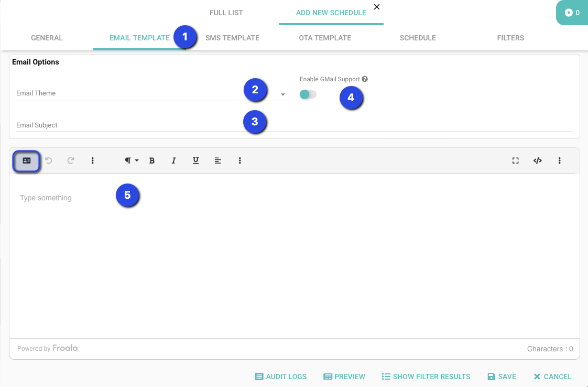Toggle italic text formatting
This screenshot has width=588, height=387.
pos(173,161)
